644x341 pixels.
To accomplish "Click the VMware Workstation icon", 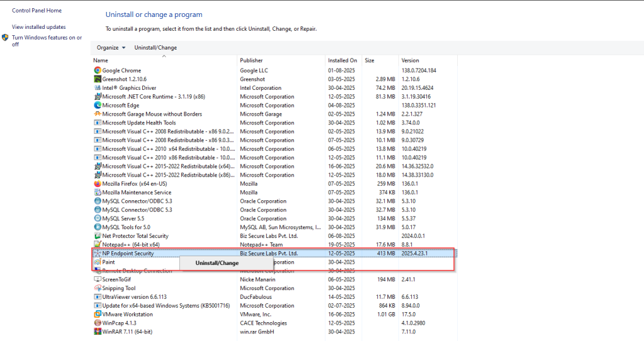I will [97, 314].
